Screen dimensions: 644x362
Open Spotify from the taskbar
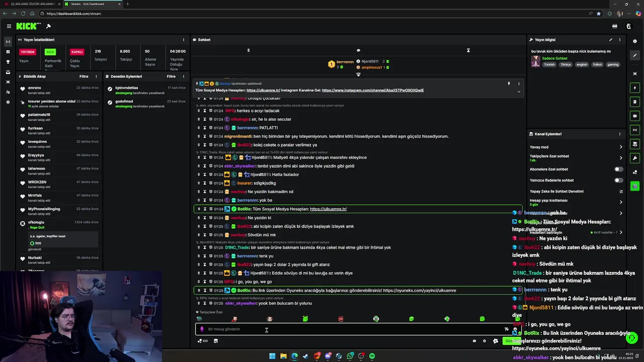click(372, 356)
